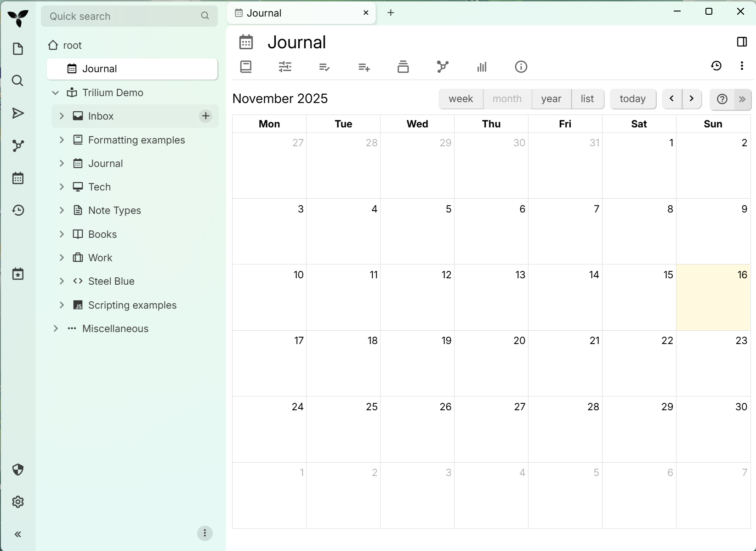
Task: Open the note map ribbon icon
Action: [x=442, y=67]
